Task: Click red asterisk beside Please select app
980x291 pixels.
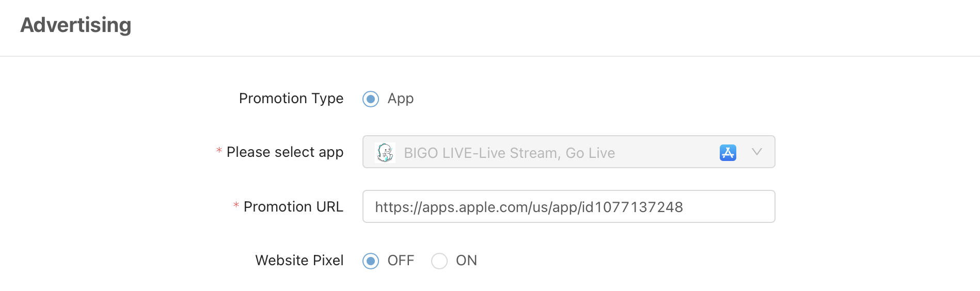Action: 219,151
